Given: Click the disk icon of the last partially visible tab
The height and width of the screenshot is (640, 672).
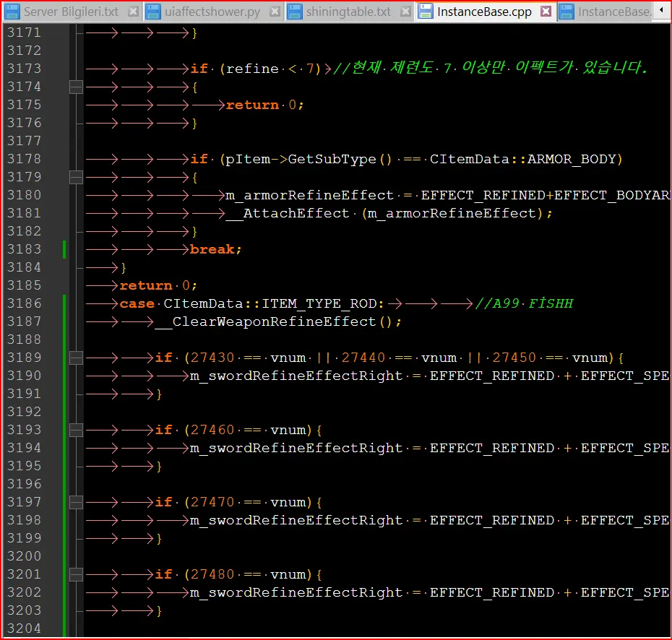Looking at the screenshot, I should pyautogui.click(x=567, y=12).
